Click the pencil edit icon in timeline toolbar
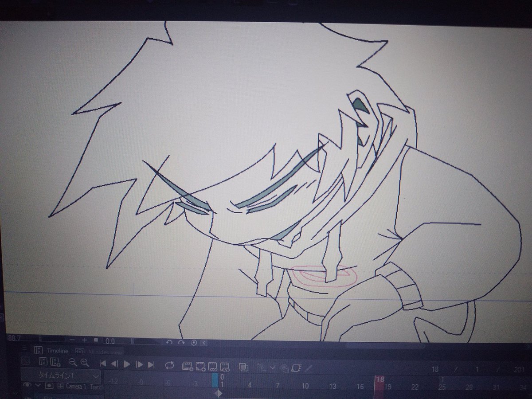532x399 pixels. pos(309,368)
